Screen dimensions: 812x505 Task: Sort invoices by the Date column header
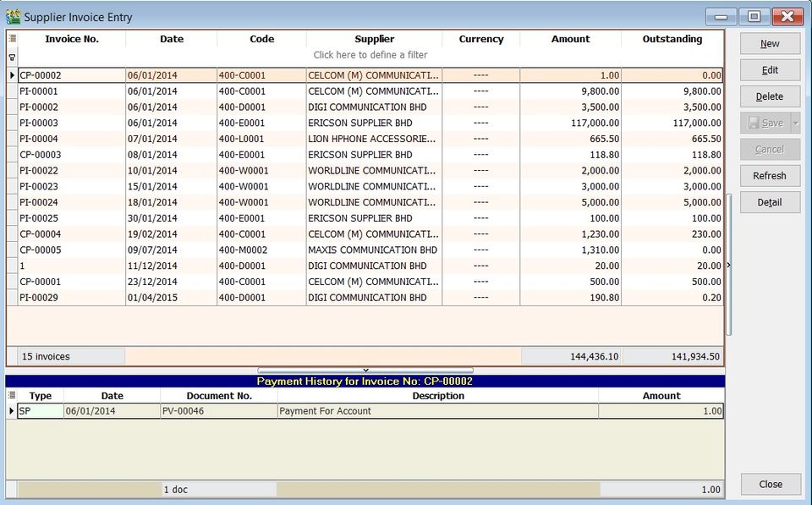point(171,38)
